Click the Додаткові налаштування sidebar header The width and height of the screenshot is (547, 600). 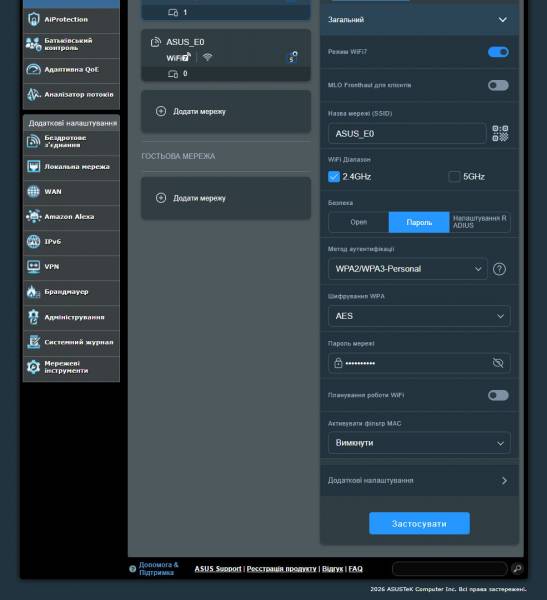tap(72, 123)
